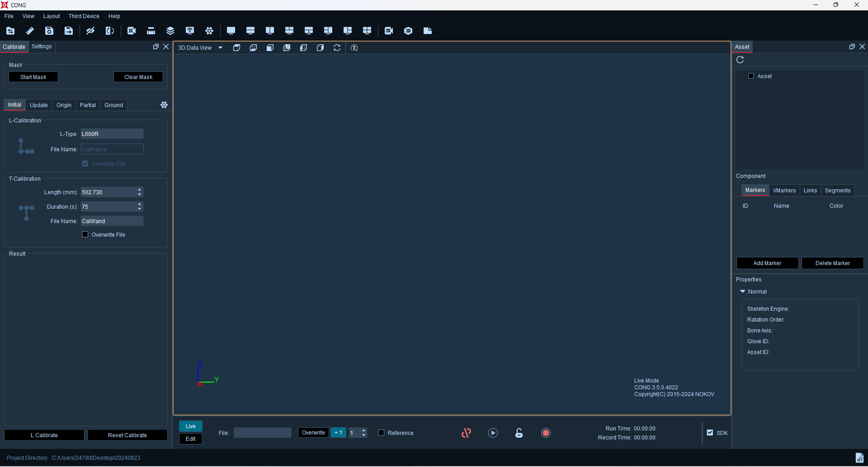Screen dimensions: 868x467
Task: Click the T-Calibration File Name field
Action: click(x=112, y=221)
